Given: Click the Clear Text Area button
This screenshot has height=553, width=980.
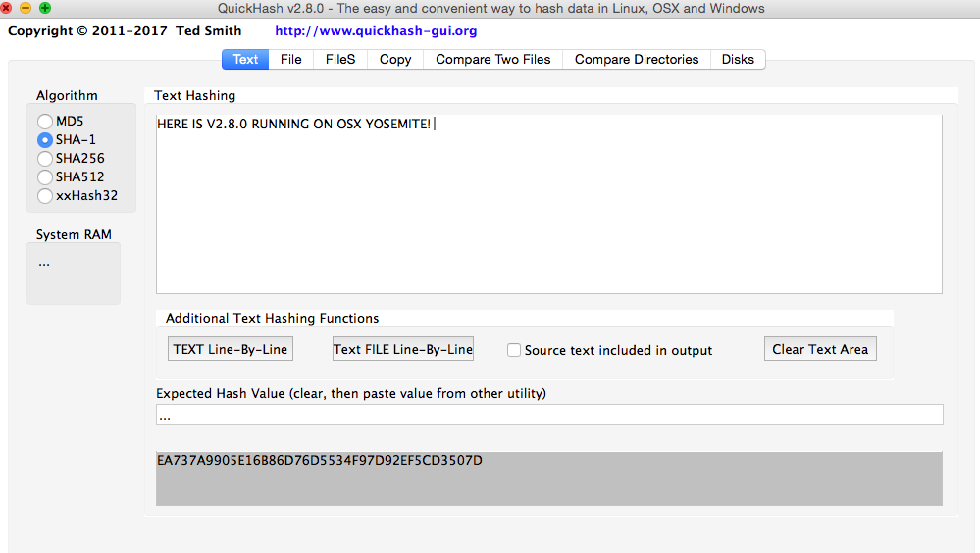Looking at the screenshot, I should point(820,349).
